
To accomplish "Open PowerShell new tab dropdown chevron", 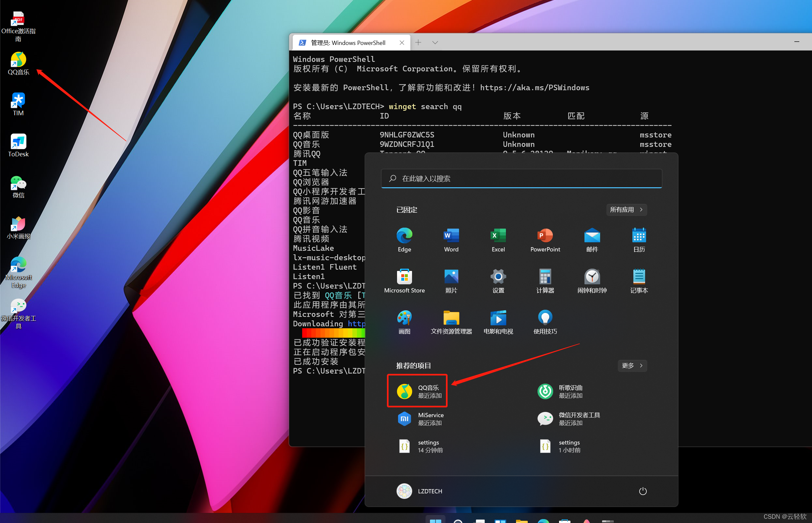I will (x=435, y=42).
